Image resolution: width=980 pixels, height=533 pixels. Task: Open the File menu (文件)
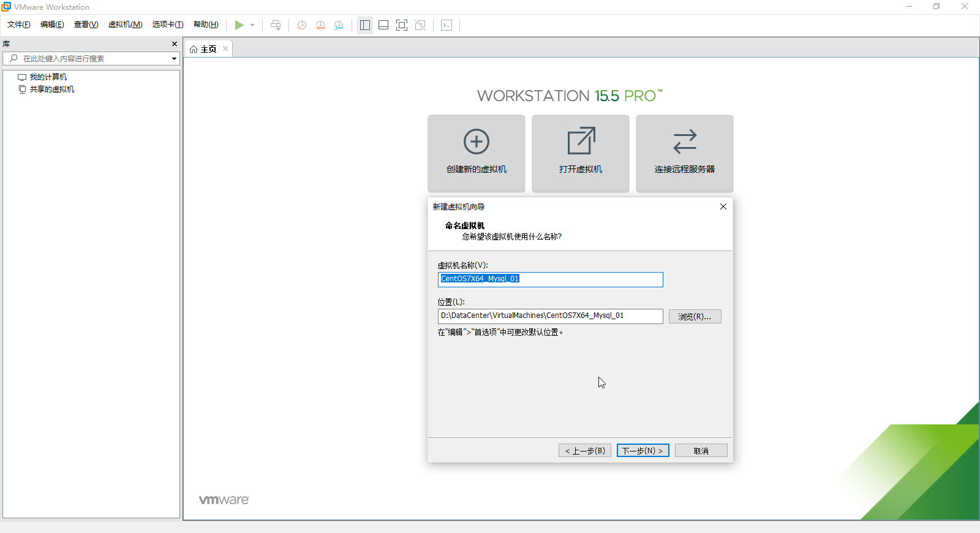[19, 25]
